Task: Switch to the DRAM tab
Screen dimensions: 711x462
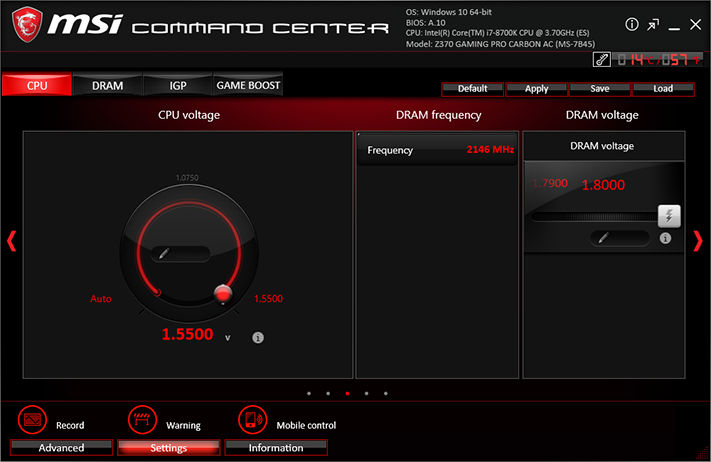Action: tap(107, 85)
